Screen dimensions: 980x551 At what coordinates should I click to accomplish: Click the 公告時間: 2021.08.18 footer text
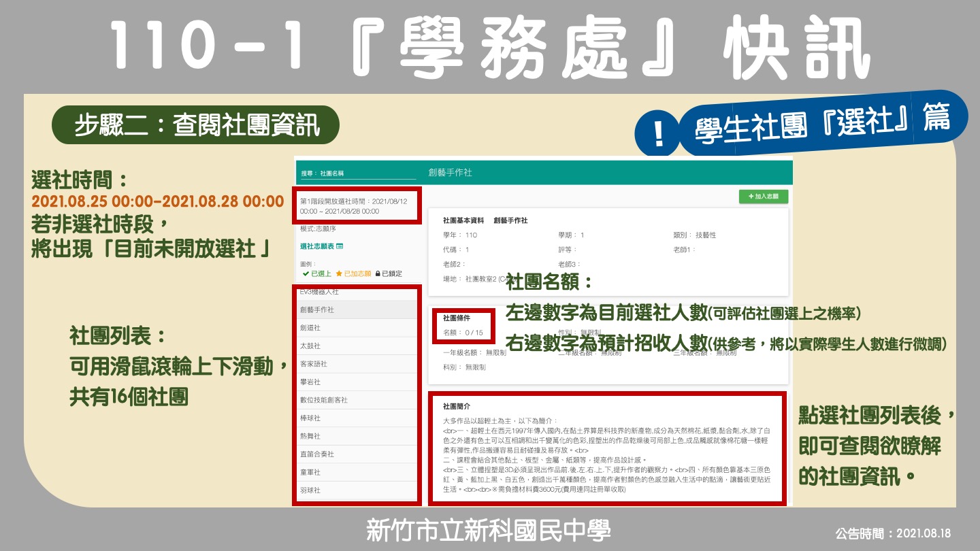tap(893, 534)
